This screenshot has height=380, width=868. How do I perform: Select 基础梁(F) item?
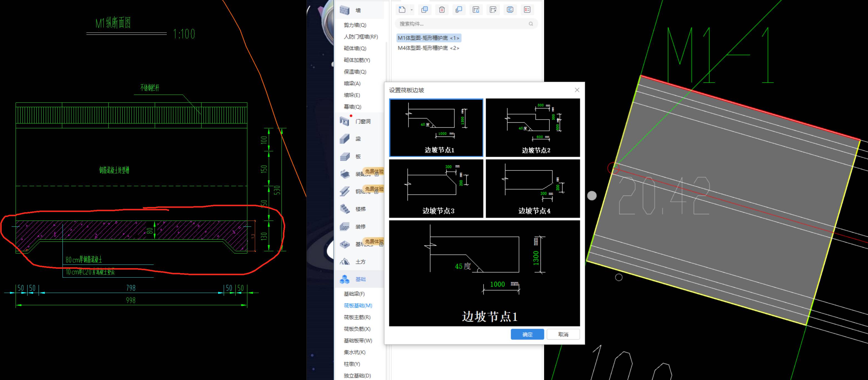pos(354,294)
